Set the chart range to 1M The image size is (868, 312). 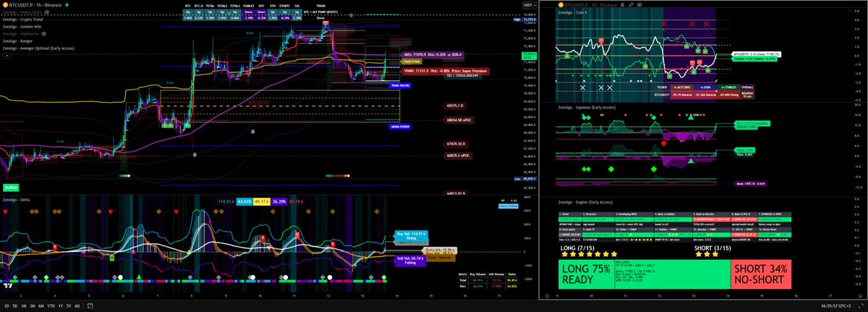coord(25,306)
